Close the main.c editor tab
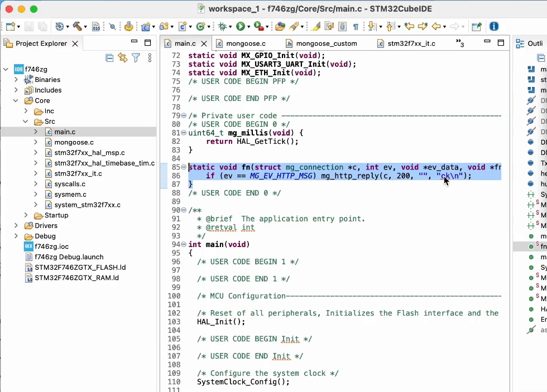 (204, 43)
